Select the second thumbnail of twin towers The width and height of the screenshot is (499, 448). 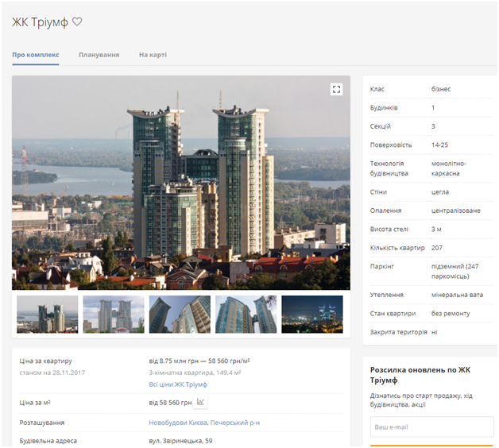click(114, 315)
